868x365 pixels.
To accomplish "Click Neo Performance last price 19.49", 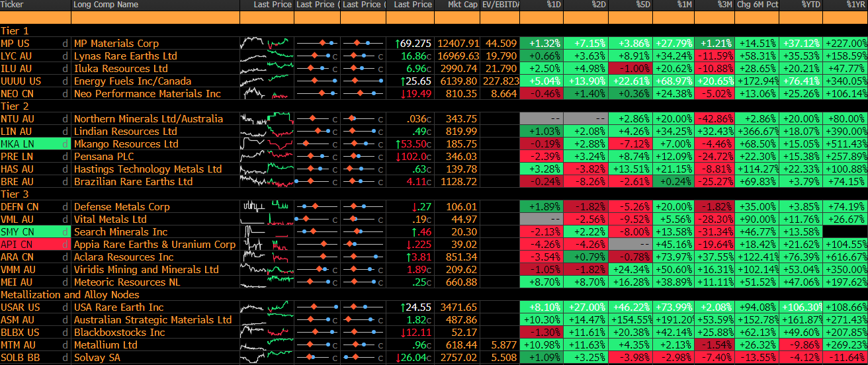I will (x=416, y=94).
